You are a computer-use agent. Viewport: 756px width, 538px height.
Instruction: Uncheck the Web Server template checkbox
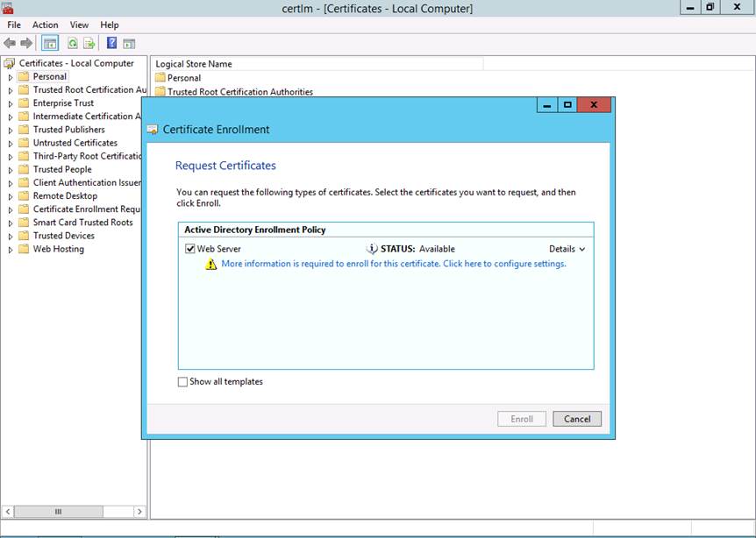point(190,249)
